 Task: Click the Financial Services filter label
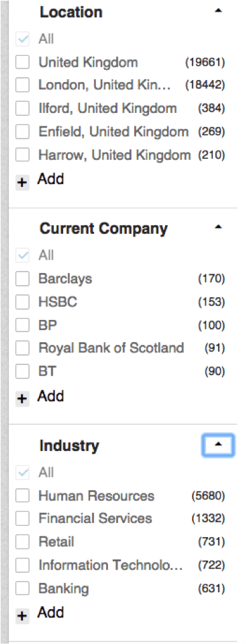(x=95, y=518)
